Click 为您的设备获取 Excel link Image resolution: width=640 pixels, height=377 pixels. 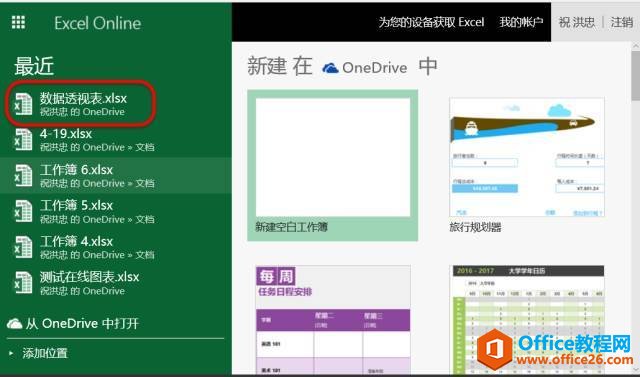pyautogui.click(x=431, y=22)
